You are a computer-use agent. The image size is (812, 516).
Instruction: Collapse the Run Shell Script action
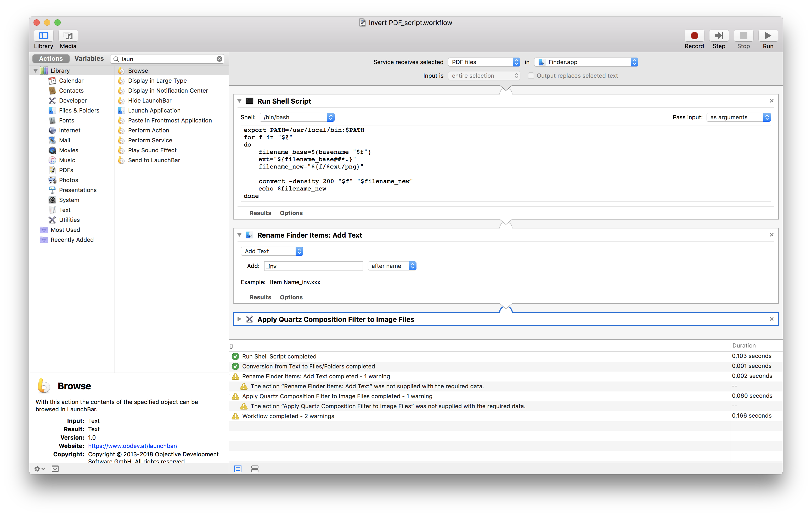[x=239, y=101]
